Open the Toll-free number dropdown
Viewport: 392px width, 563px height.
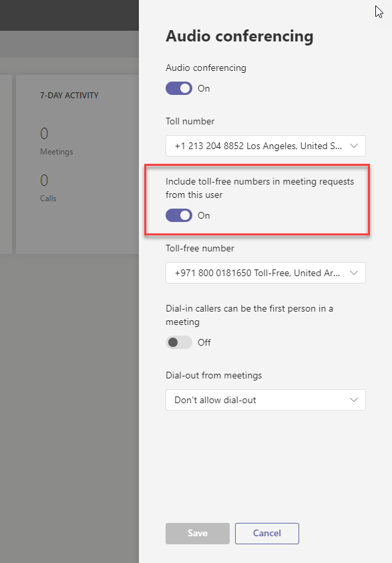coord(265,273)
